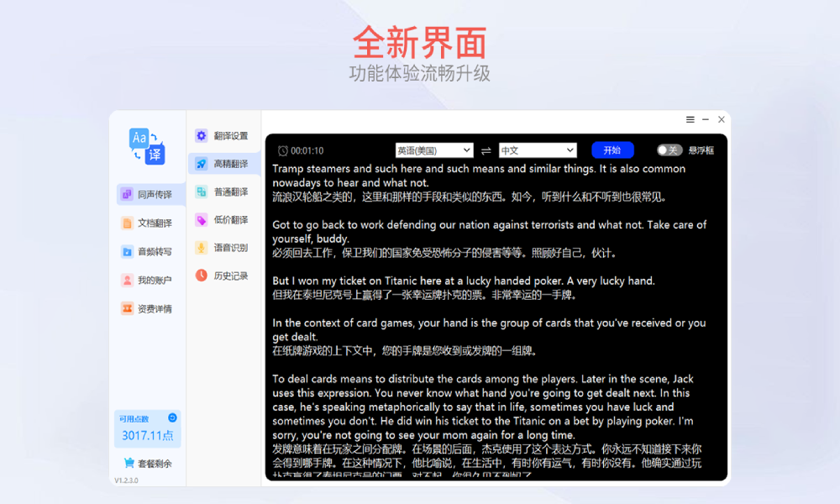The height and width of the screenshot is (504, 840).
Task: View 历史记录 history records
Action: click(223, 276)
